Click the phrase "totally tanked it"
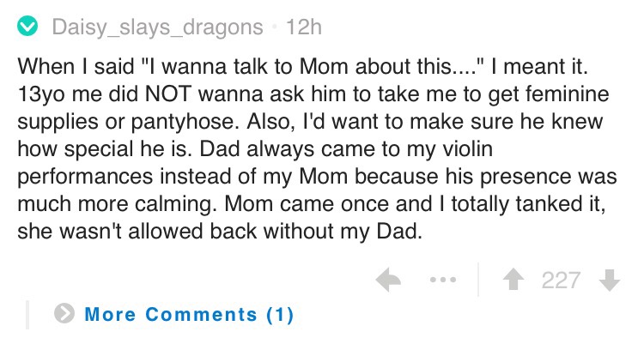This screenshot has width=644, height=338. point(528,204)
